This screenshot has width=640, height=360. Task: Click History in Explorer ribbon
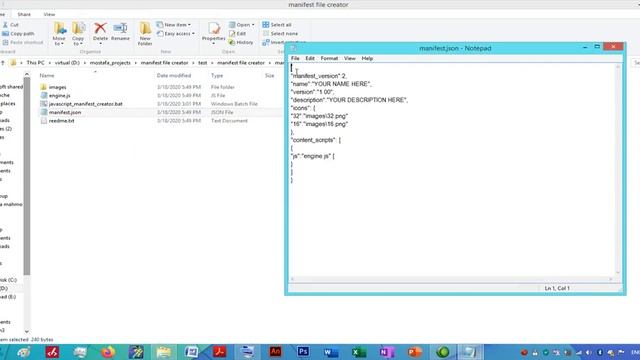click(241, 42)
